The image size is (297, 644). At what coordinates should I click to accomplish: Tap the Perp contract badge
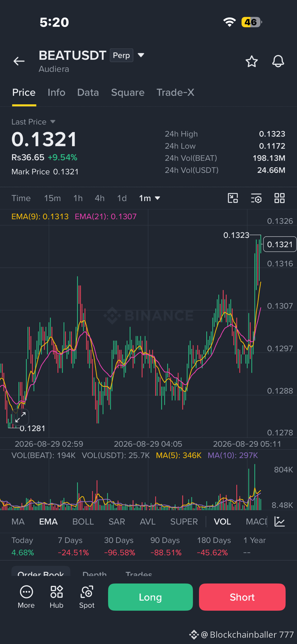click(122, 55)
